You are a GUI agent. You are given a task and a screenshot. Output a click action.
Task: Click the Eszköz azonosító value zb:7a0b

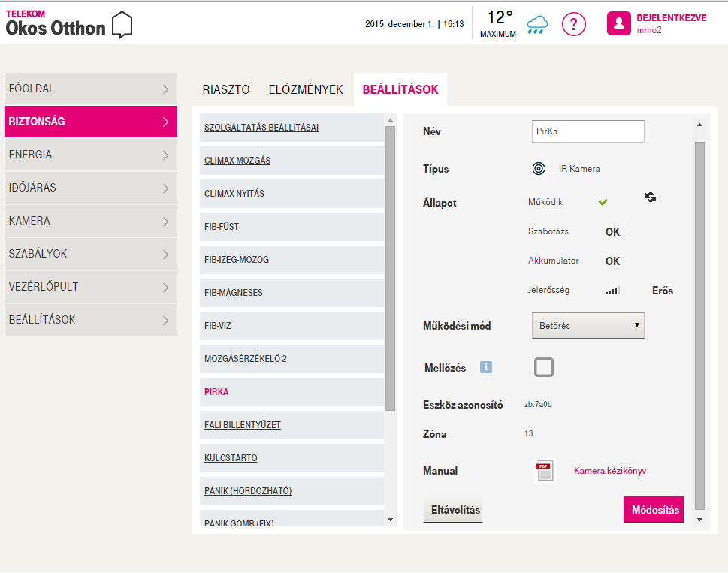[538, 404]
